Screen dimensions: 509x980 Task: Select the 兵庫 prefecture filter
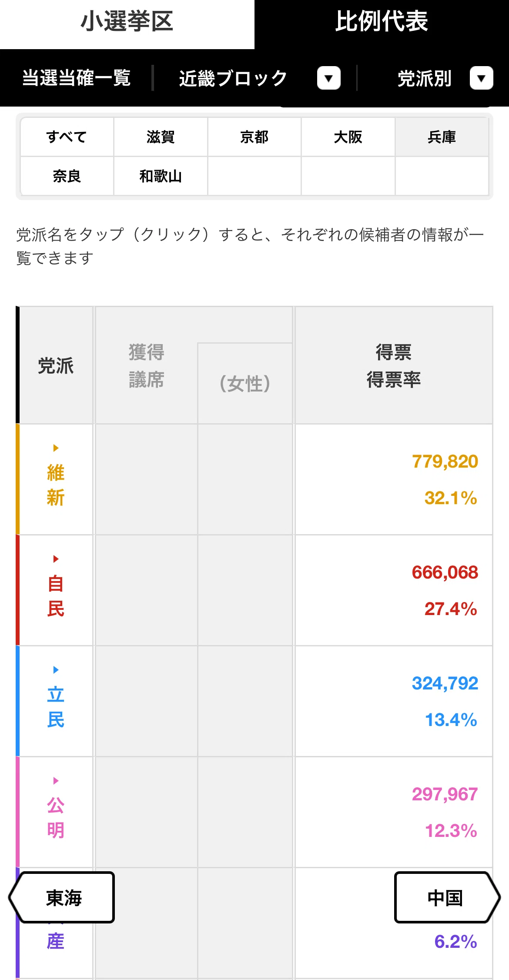pos(442,137)
